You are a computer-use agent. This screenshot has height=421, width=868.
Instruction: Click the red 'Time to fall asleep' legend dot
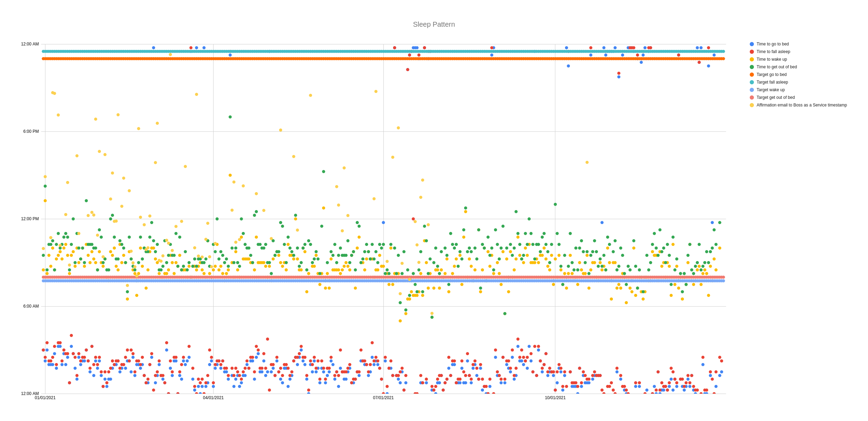point(752,52)
